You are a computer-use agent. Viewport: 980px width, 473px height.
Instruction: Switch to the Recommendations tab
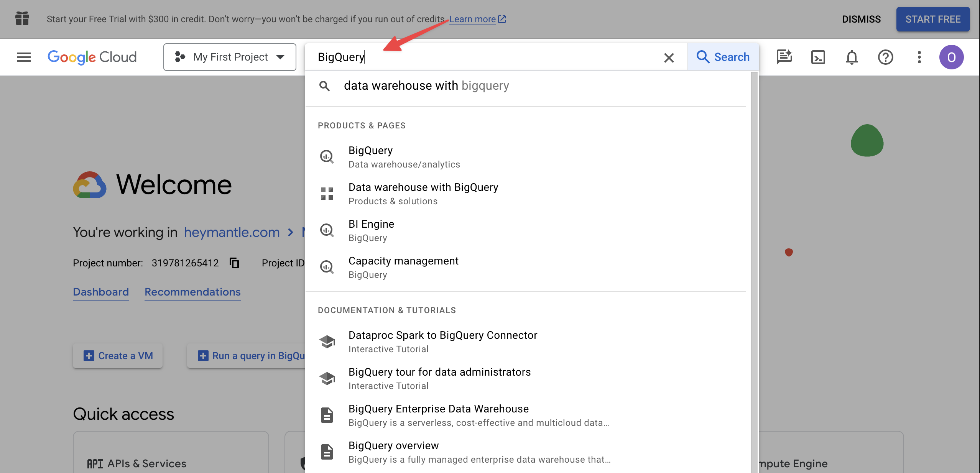point(192,292)
